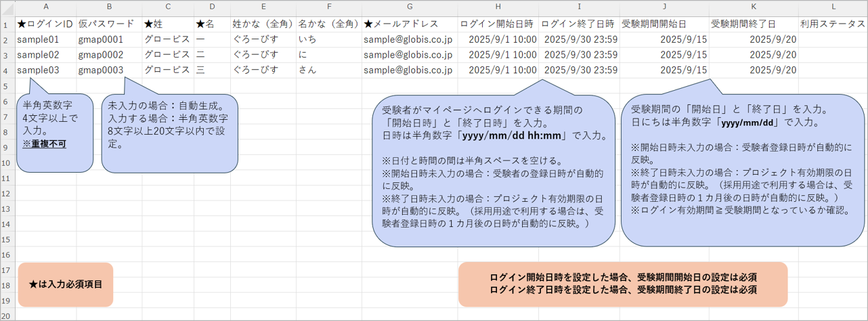The width and height of the screenshot is (868, 321).
Task: Select cell containing sample03
Action: 45,70
